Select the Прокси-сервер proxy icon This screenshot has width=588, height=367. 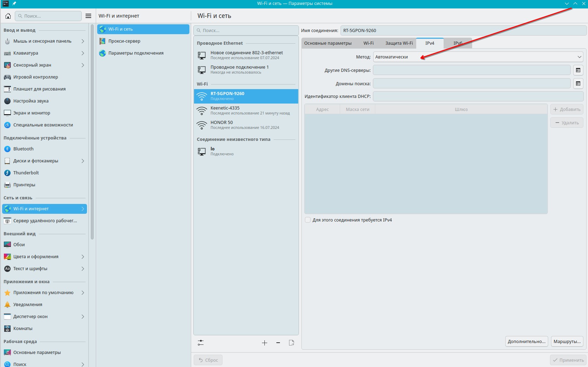coord(102,41)
